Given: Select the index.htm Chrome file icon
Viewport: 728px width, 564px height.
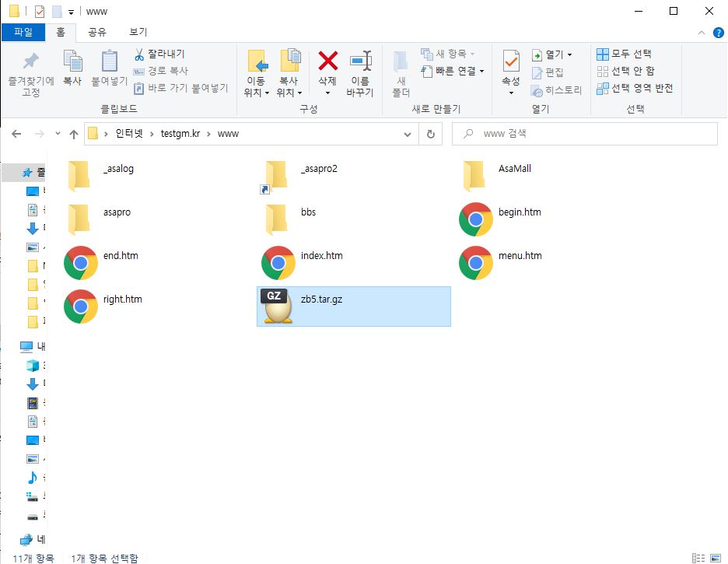Looking at the screenshot, I should (278, 263).
